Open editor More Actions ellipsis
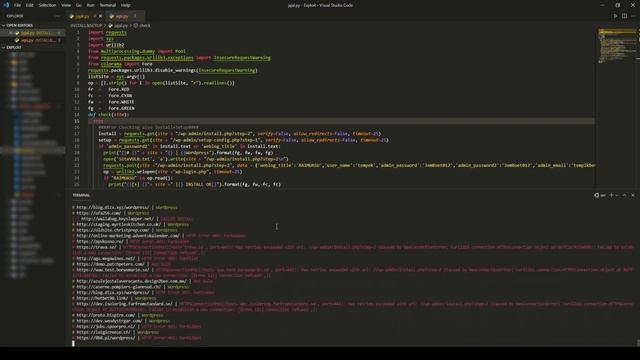Viewport: 640px width, 360px height. pyautogui.click(x=633, y=16)
